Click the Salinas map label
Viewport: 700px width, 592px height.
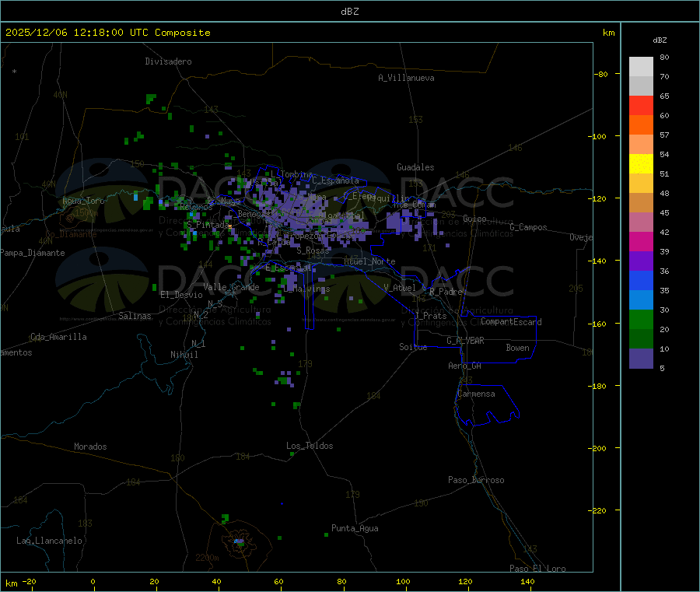tap(135, 316)
